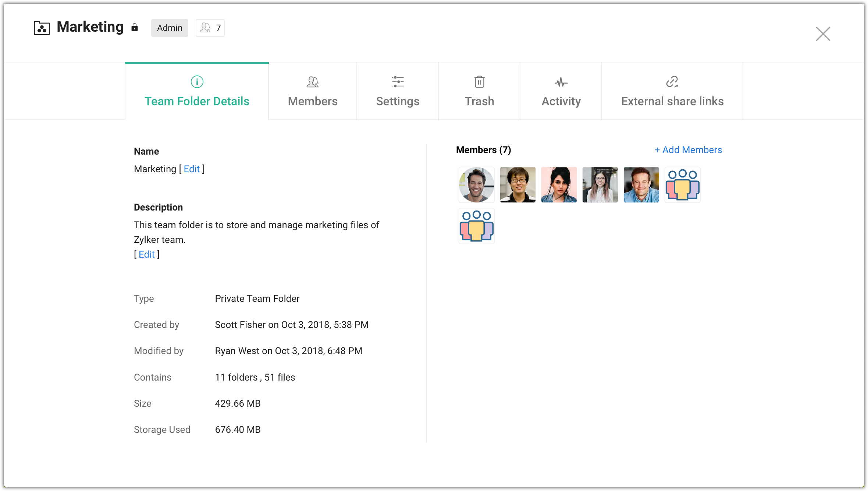
Task: Click Edit link below the description
Action: click(146, 254)
